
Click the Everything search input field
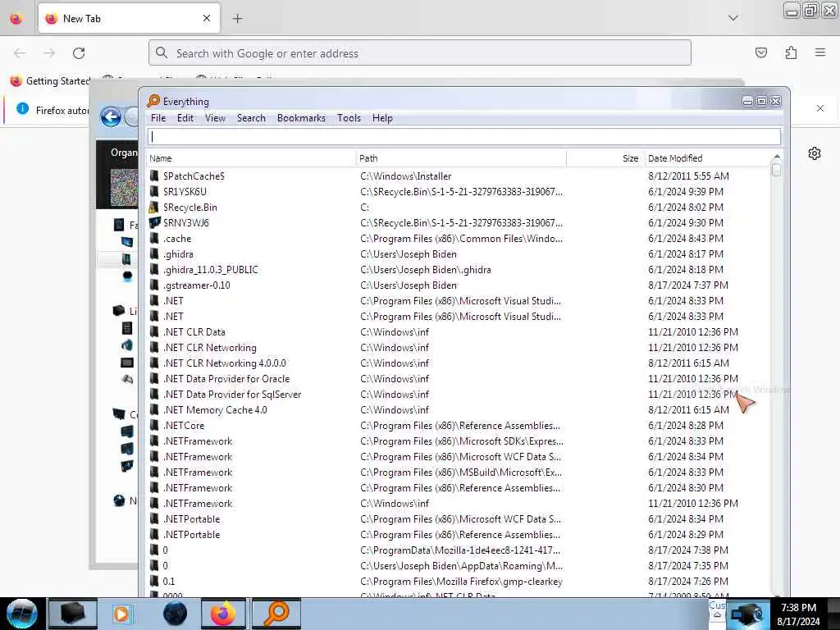point(464,137)
